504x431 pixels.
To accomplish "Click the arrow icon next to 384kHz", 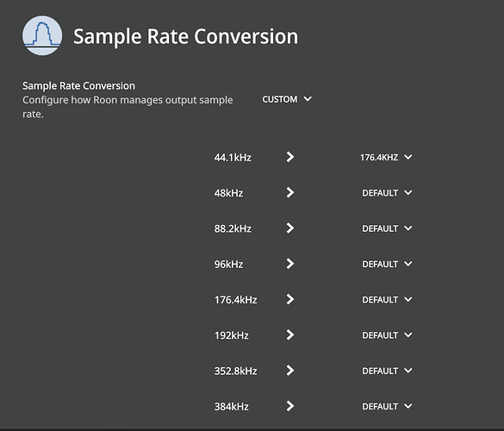I will tap(290, 406).
